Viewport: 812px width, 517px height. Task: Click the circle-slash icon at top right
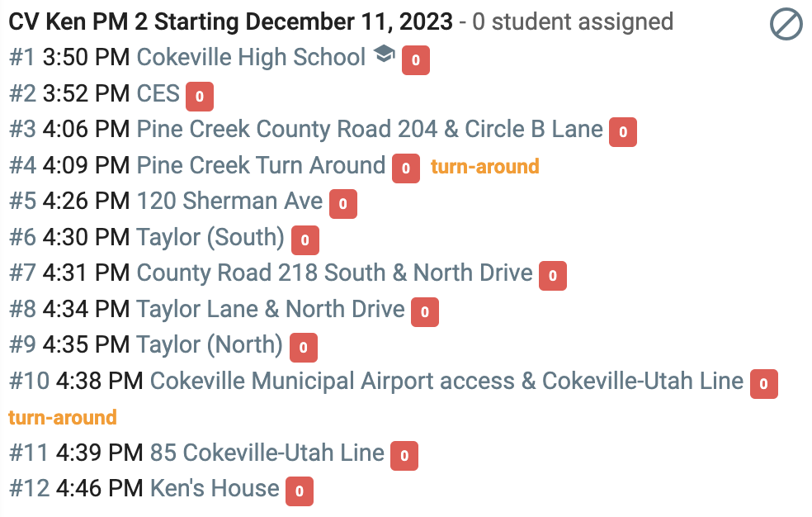coord(786,24)
